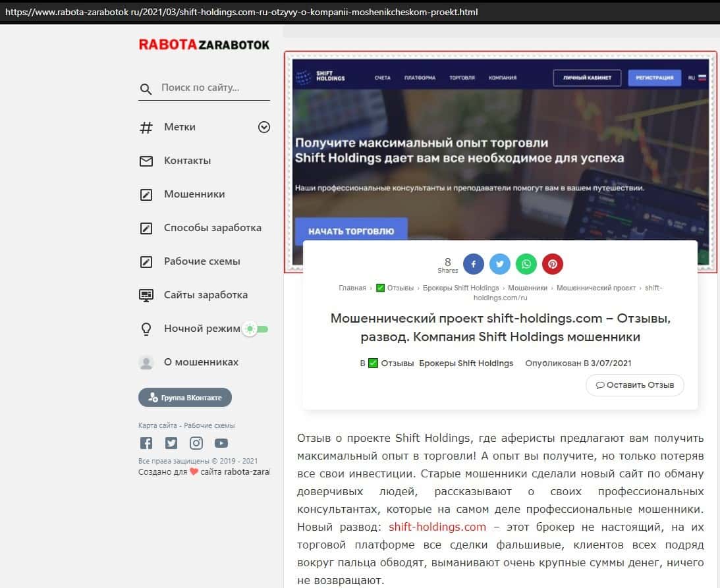This screenshot has width=720, height=588.
Task: Click the search magnifier icon
Action: click(146, 89)
